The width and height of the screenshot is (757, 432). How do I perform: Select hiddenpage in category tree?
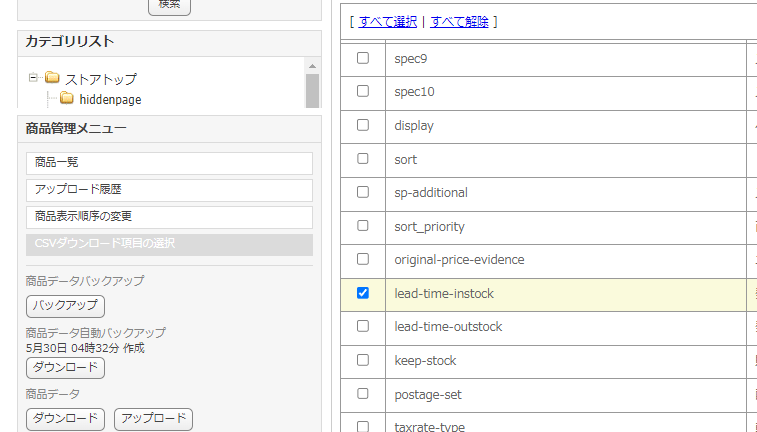[x=109, y=99]
